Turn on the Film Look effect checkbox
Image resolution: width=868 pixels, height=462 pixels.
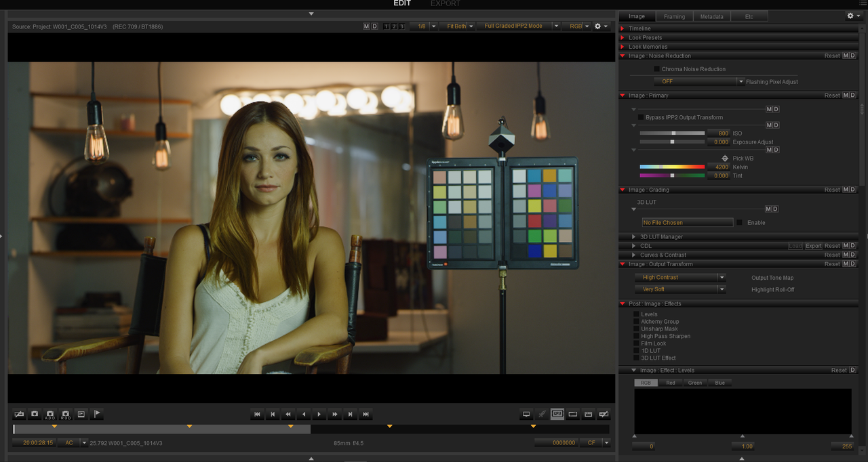coord(636,343)
